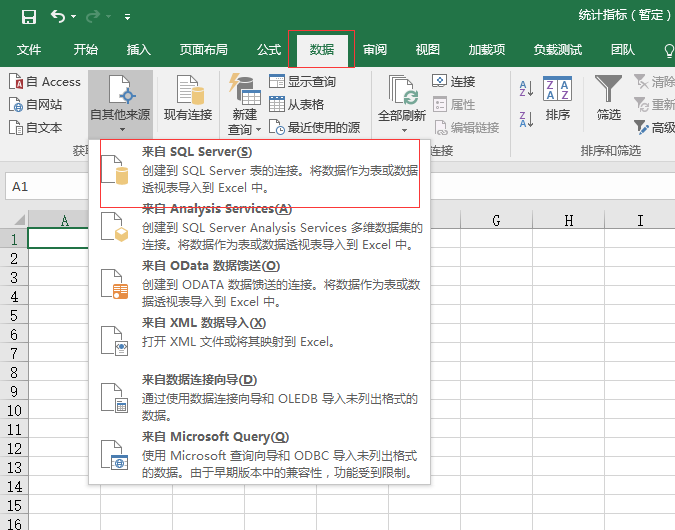The height and width of the screenshot is (530, 675).
Task: Click the 自网站 web import icon
Action: click(15, 105)
